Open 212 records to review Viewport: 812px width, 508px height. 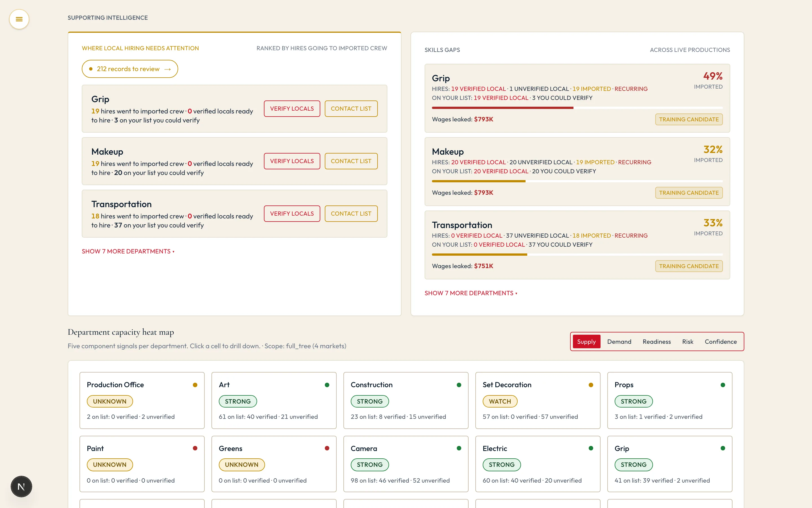(x=130, y=69)
